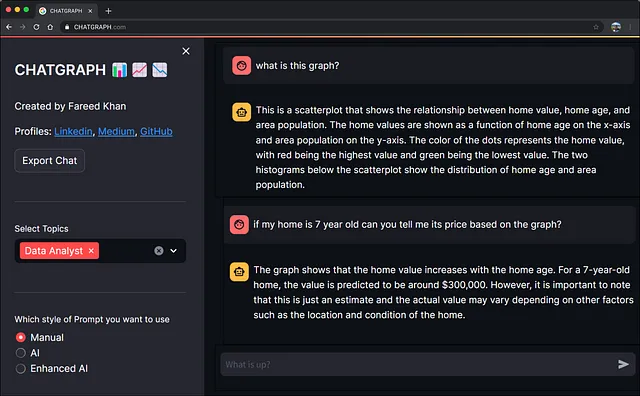
Task: Expand the Select Topics dropdown arrow
Action: pyautogui.click(x=173, y=251)
